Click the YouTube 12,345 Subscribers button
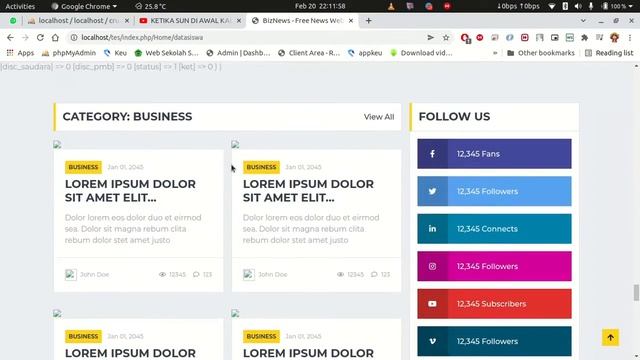Viewport: 640px width, 360px height. (x=494, y=304)
